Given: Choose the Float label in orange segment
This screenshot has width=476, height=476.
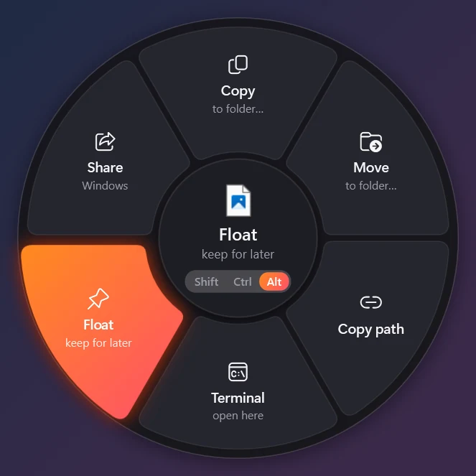Looking at the screenshot, I should pyautogui.click(x=98, y=325).
